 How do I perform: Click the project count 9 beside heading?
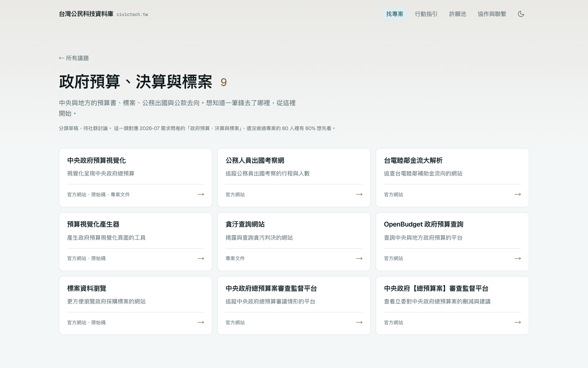(224, 82)
